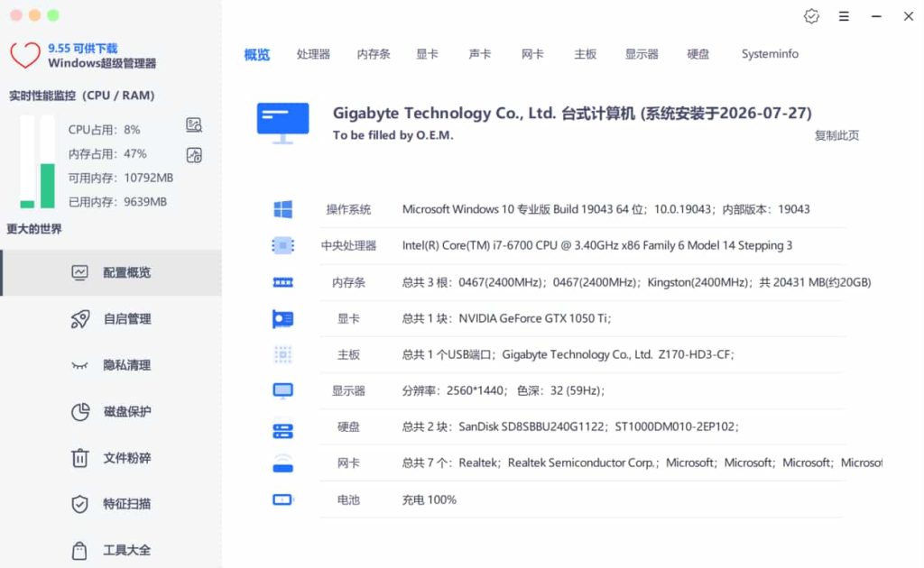Click the 已用内存 9639MB text
The width and height of the screenshot is (924, 568).
pos(117,202)
